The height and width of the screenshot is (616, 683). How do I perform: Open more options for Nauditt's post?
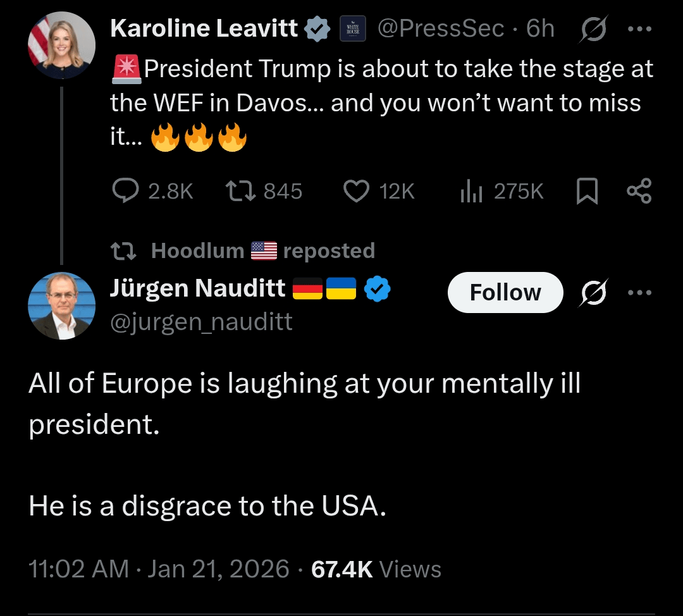click(639, 293)
